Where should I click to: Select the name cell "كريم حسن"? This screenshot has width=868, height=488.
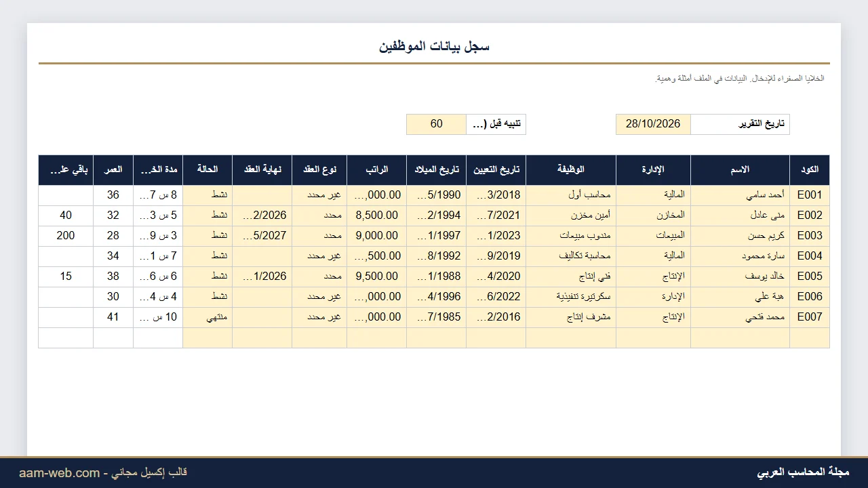(740, 236)
